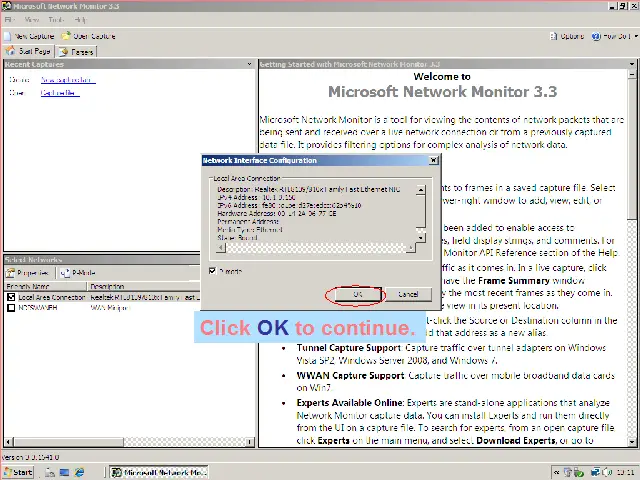The width and height of the screenshot is (640, 480).
Task: Switch to the Parsers tab
Action: (76, 52)
